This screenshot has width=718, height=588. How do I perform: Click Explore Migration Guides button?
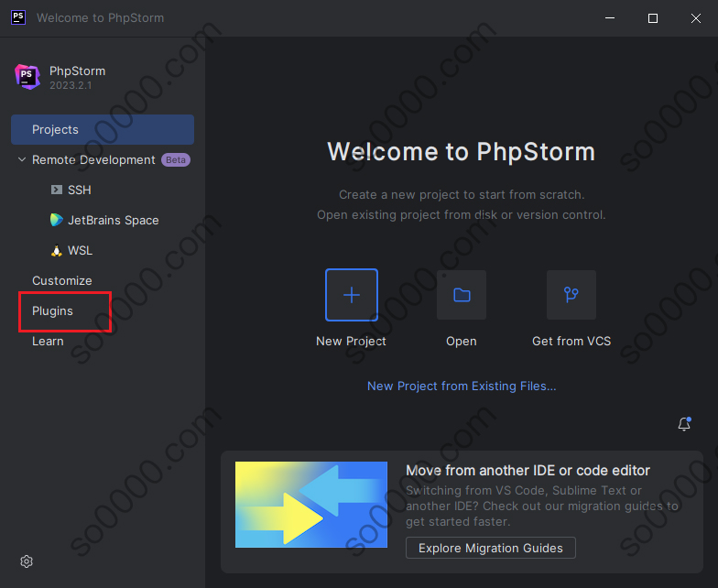click(x=491, y=548)
